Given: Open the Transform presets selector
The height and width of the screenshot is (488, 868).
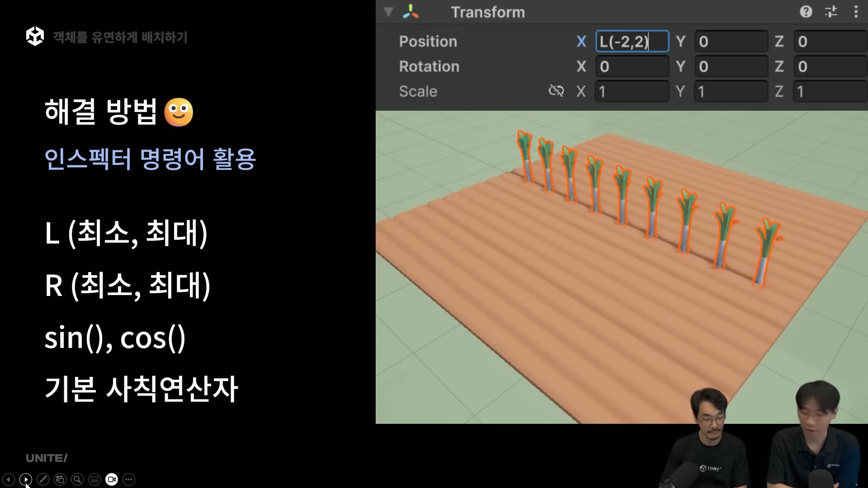Looking at the screenshot, I should 831,12.
